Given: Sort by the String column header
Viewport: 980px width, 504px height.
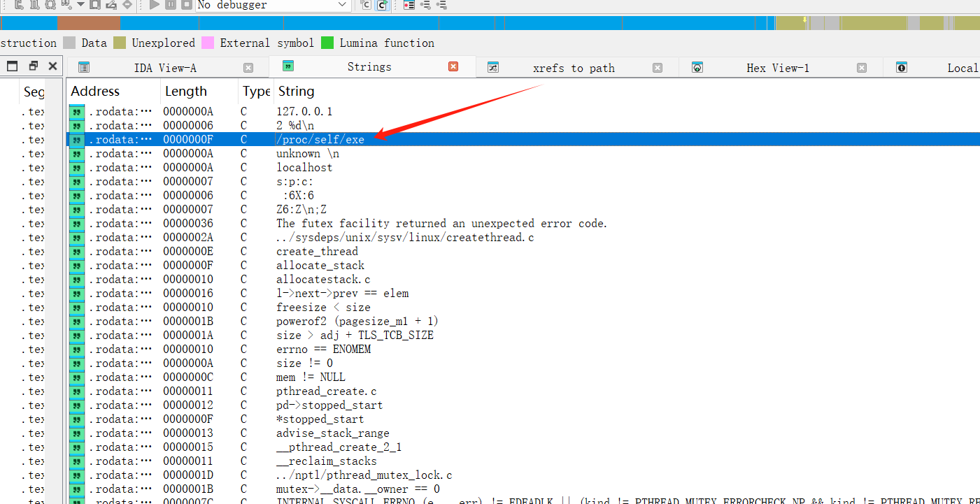Looking at the screenshot, I should point(627,92).
